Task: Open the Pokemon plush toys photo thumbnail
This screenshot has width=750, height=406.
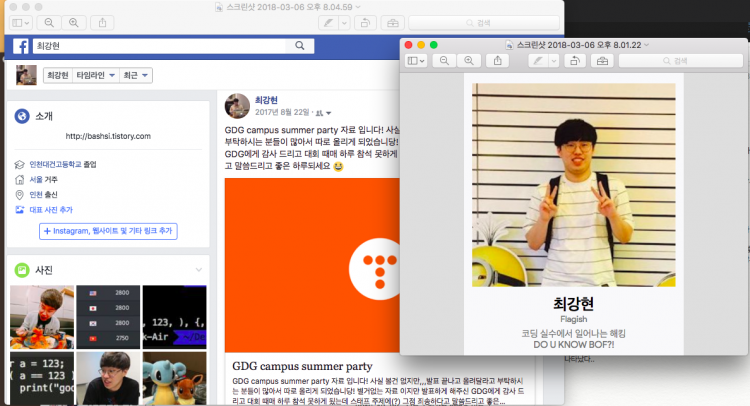Action: click(175, 378)
